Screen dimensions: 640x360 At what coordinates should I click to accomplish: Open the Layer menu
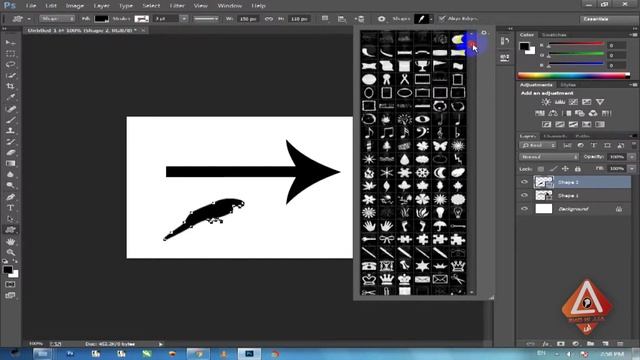101,6
